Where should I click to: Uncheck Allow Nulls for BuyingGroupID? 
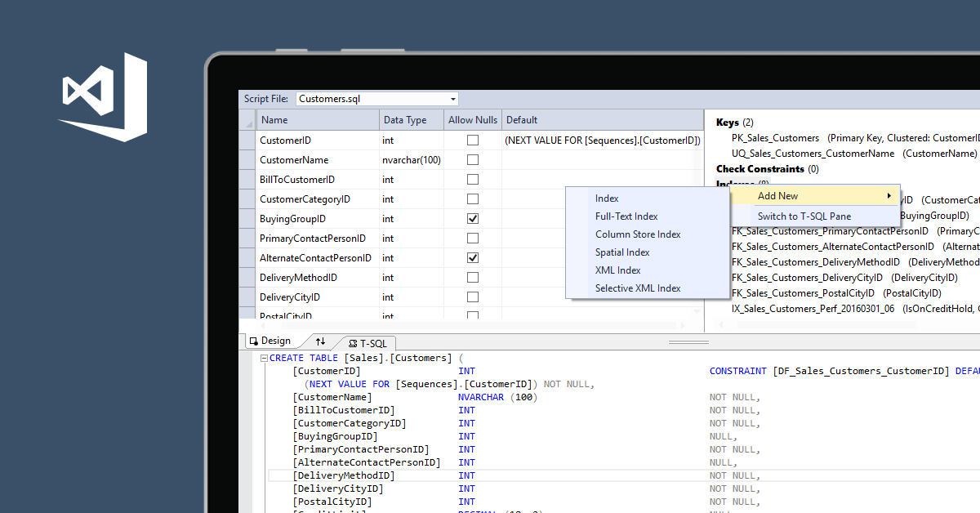472,218
